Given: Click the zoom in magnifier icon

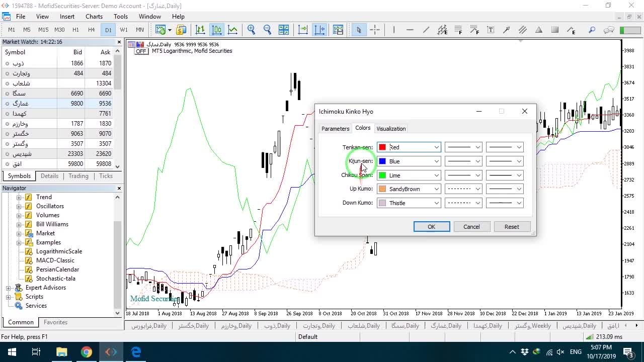Looking at the screenshot, I should pos(251,30).
